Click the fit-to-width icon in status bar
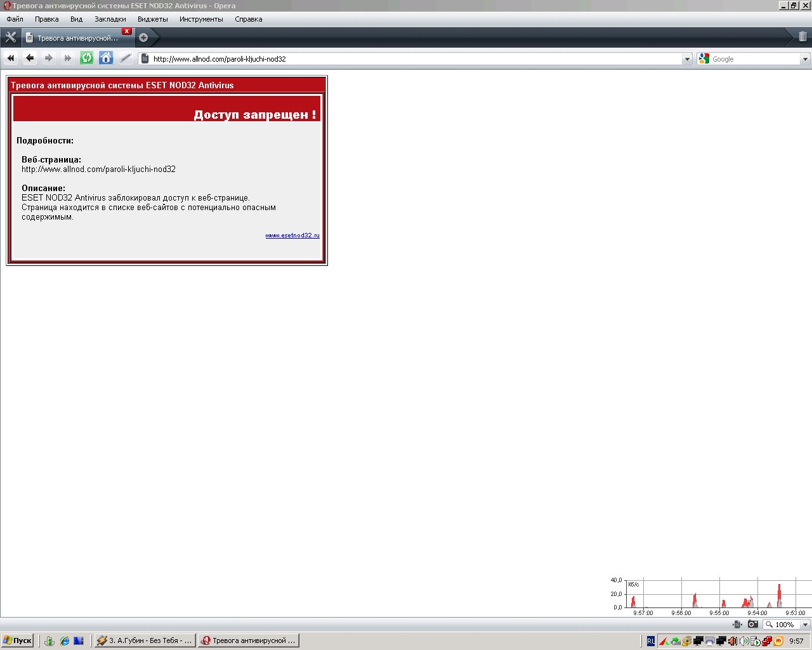The width and height of the screenshot is (812, 650). coord(737,625)
